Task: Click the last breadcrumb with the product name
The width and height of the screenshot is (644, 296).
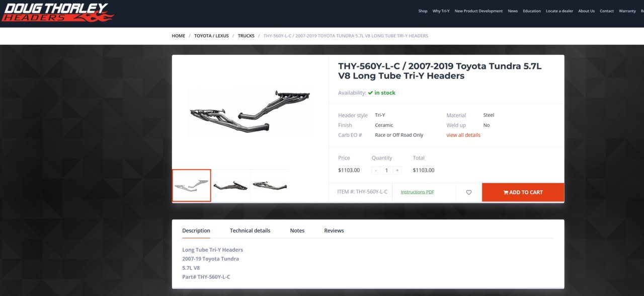Action: 346,36
